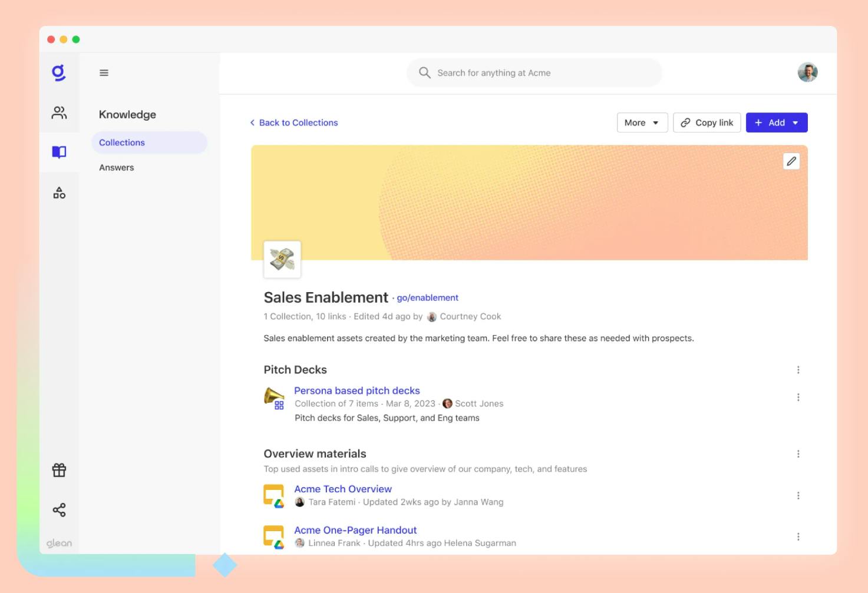Screen dimensions: 868x593
Task: Click the gift box icon in sidebar
Action: (x=59, y=470)
